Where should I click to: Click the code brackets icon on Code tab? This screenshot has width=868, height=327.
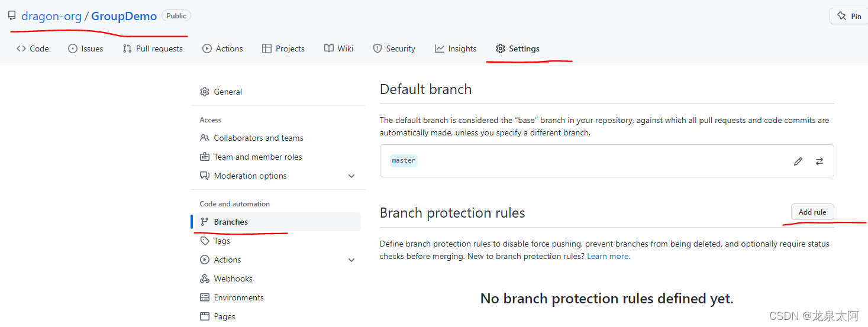pyautogui.click(x=21, y=48)
